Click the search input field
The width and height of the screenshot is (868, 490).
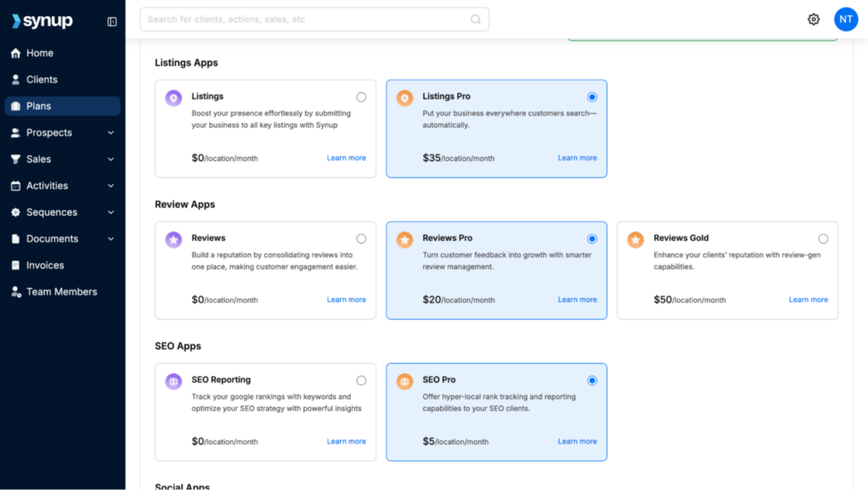(314, 19)
